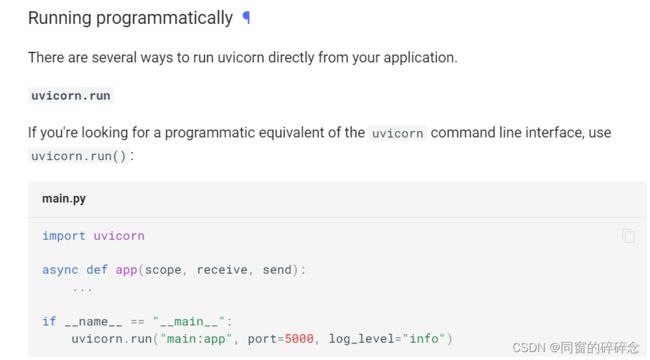The image size is (650, 360).
Task: Click the if __name__ code line
Action: [137, 321]
